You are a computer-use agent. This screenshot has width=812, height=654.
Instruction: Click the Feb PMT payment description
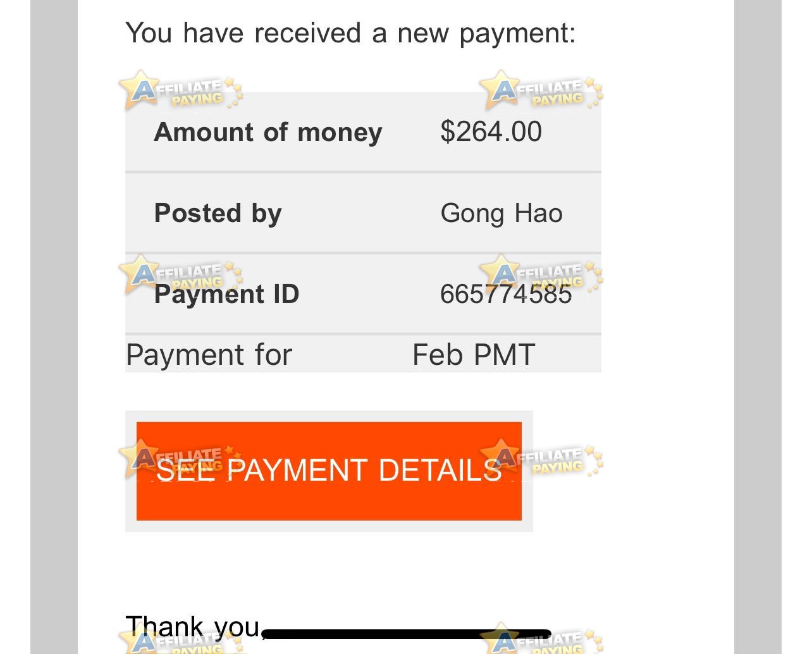473,355
